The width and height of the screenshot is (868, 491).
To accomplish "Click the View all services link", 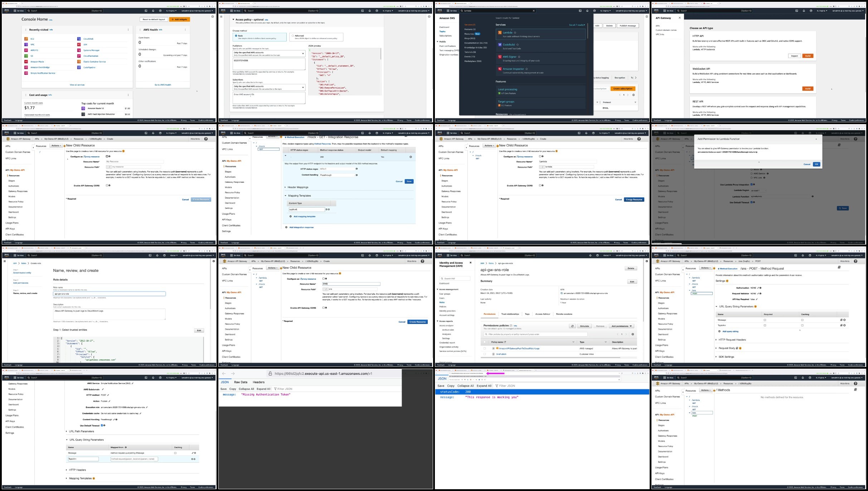I will (77, 85).
